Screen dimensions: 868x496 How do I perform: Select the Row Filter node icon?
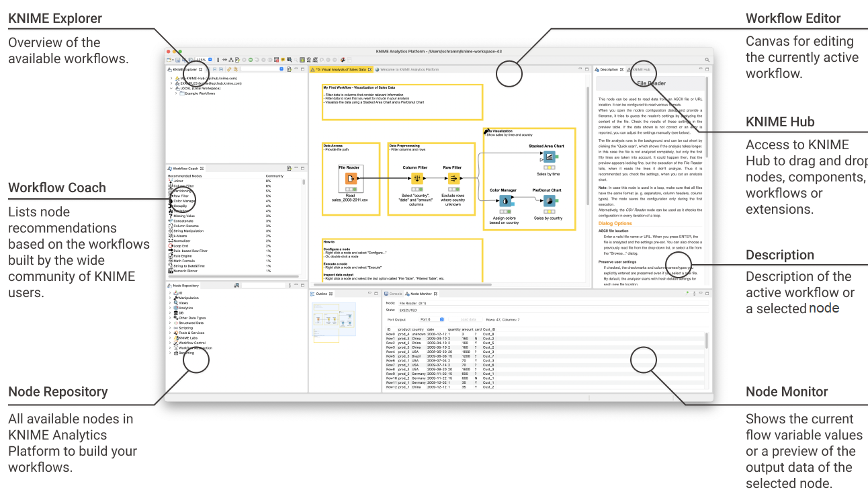pos(453,178)
